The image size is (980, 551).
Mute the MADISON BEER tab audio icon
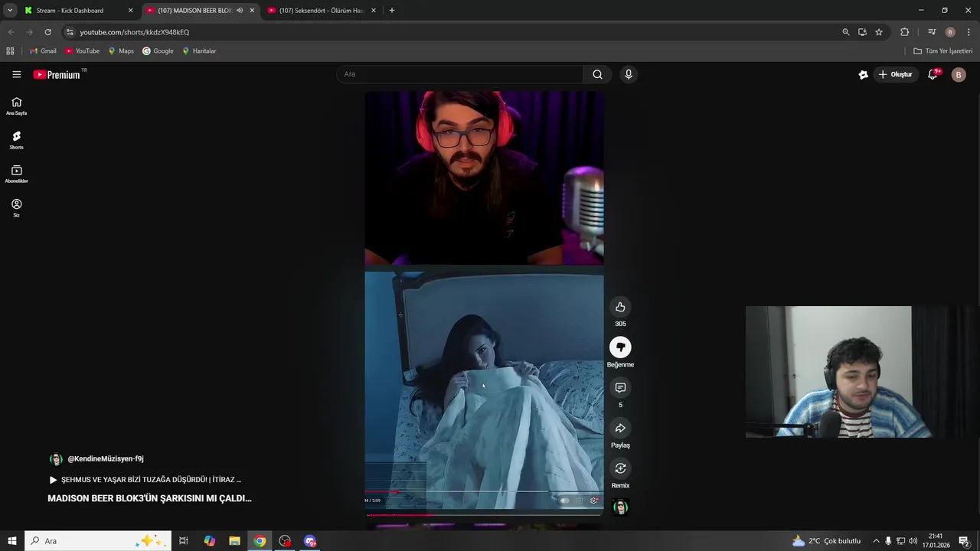point(240,11)
